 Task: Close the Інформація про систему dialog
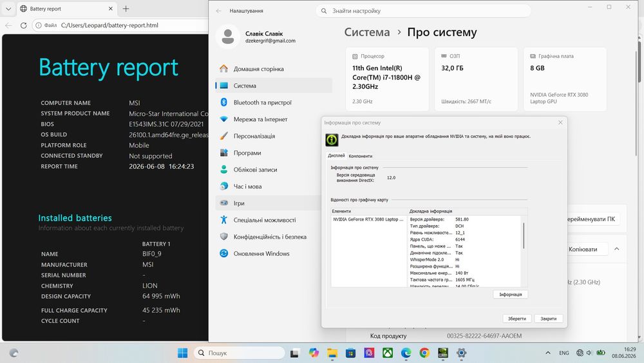[x=560, y=123]
